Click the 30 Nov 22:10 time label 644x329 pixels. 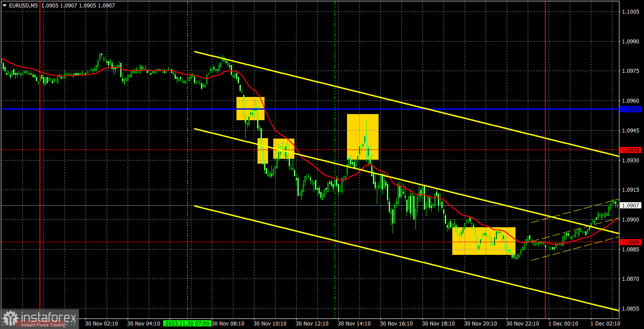[x=522, y=323]
